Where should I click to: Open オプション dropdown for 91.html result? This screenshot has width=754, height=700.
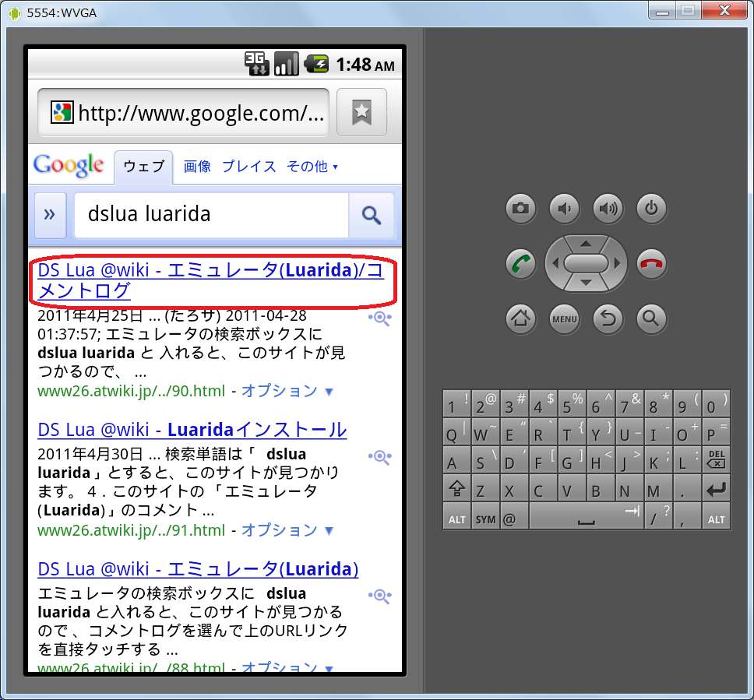(287, 529)
